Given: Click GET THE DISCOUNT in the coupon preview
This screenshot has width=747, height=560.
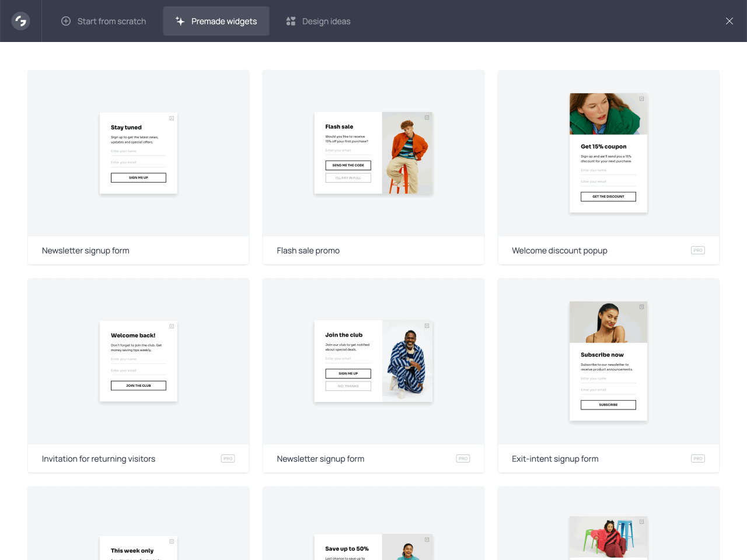Looking at the screenshot, I should pyautogui.click(x=608, y=197).
